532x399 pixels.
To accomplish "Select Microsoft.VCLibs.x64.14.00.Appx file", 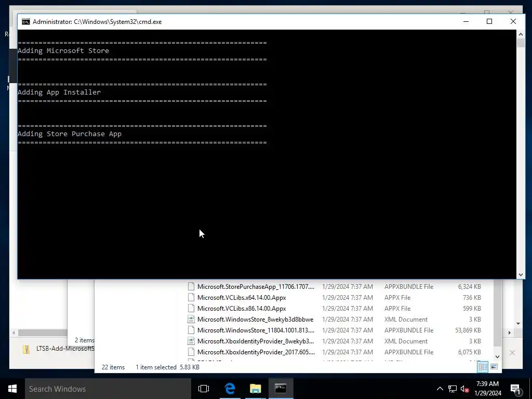I will click(x=242, y=298).
